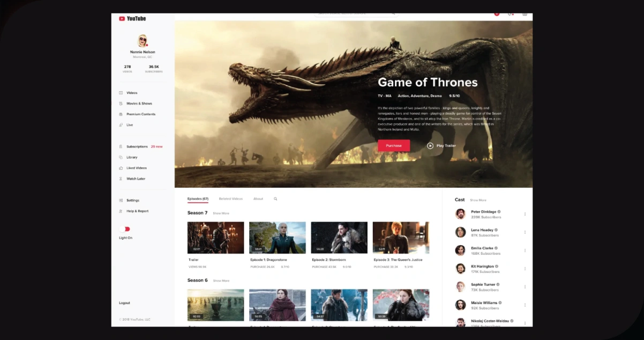Open the About tab
644x340 pixels.
point(258,199)
